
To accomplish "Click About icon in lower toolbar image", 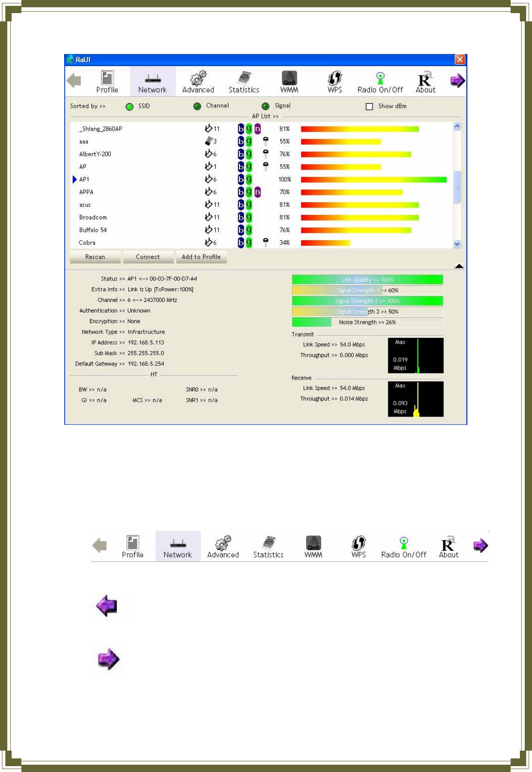I will click(449, 546).
